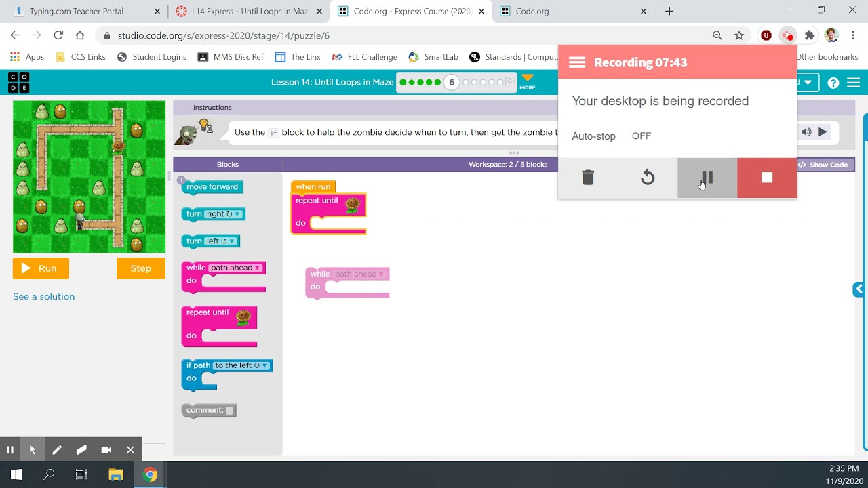
Task: Select the eraser tool in the annotation toolbar
Action: coord(81,449)
